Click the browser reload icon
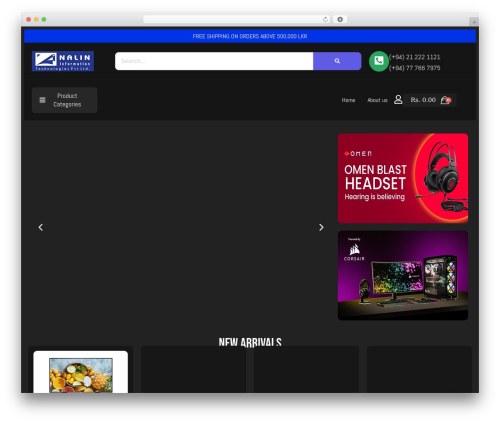 point(325,19)
